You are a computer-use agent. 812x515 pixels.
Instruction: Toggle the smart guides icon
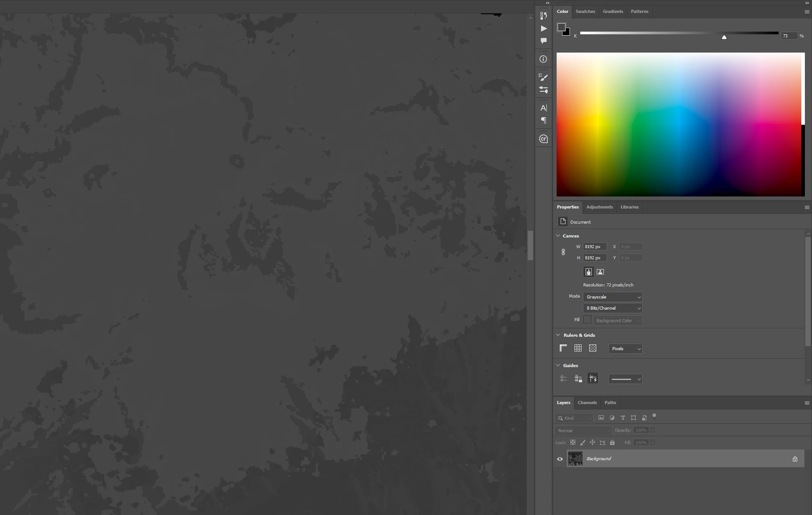(x=593, y=379)
